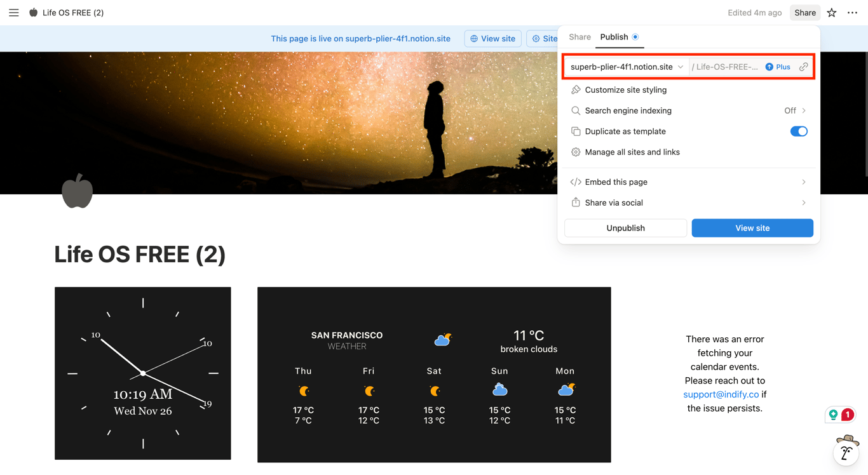The image size is (868, 475).
Task: Click the code icon next to Embed this page
Action: [576, 182]
